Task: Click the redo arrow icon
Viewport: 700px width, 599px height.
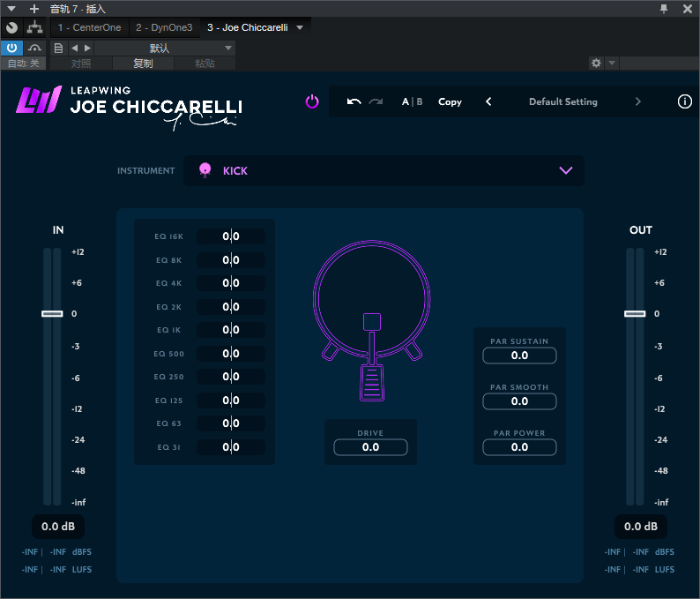Action: [x=376, y=101]
